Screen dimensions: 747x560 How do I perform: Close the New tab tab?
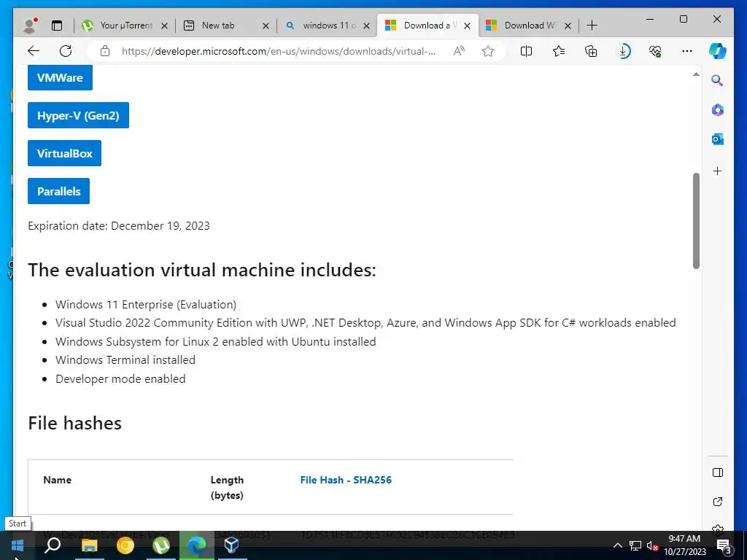point(266,26)
